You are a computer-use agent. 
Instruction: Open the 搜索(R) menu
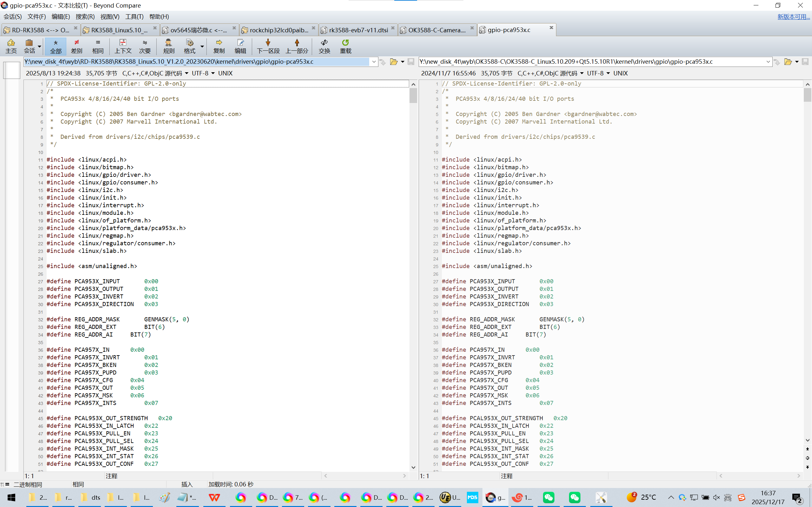(x=85, y=16)
